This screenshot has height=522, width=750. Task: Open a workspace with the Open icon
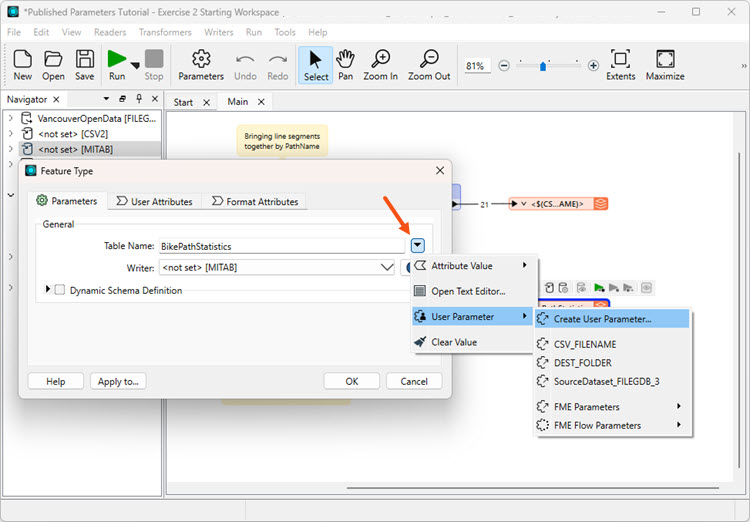(x=53, y=65)
